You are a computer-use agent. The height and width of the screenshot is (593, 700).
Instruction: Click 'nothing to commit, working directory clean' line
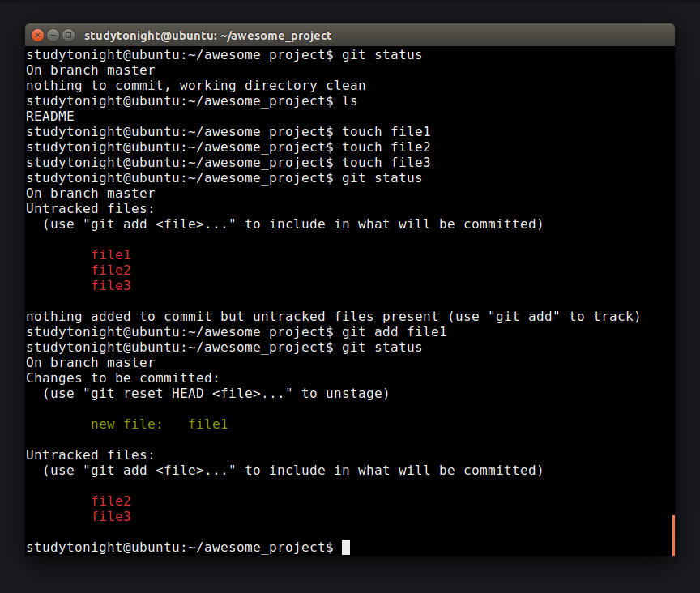click(x=196, y=86)
